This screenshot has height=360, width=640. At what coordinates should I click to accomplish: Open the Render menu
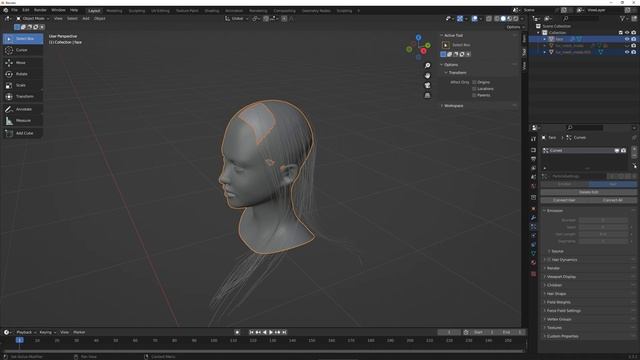(x=40, y=10)
